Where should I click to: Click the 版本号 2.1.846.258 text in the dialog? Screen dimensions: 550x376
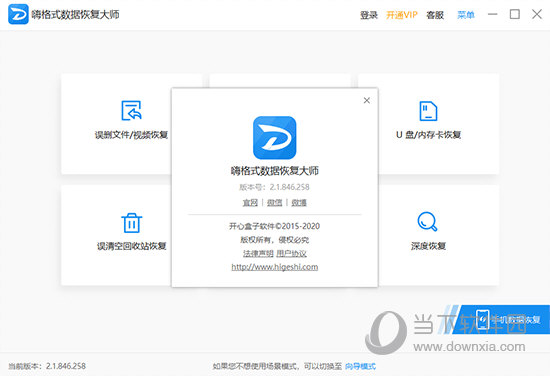point(274,187)
